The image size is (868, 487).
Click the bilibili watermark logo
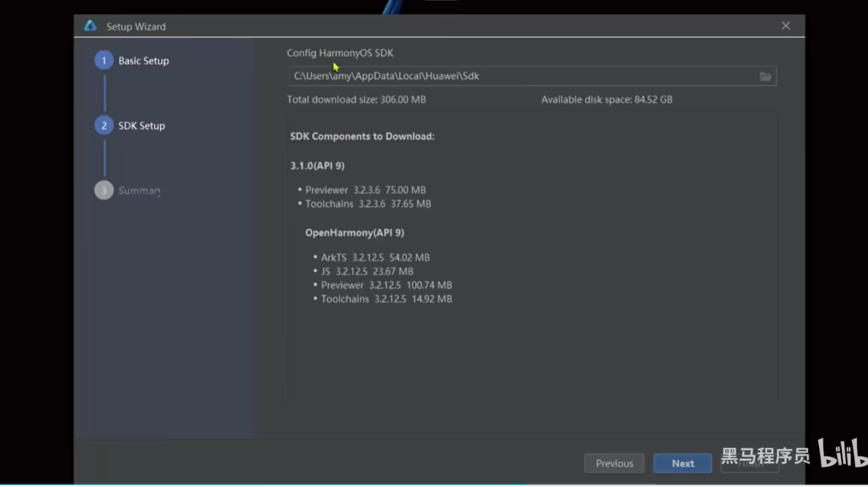[x=842, y=453]
